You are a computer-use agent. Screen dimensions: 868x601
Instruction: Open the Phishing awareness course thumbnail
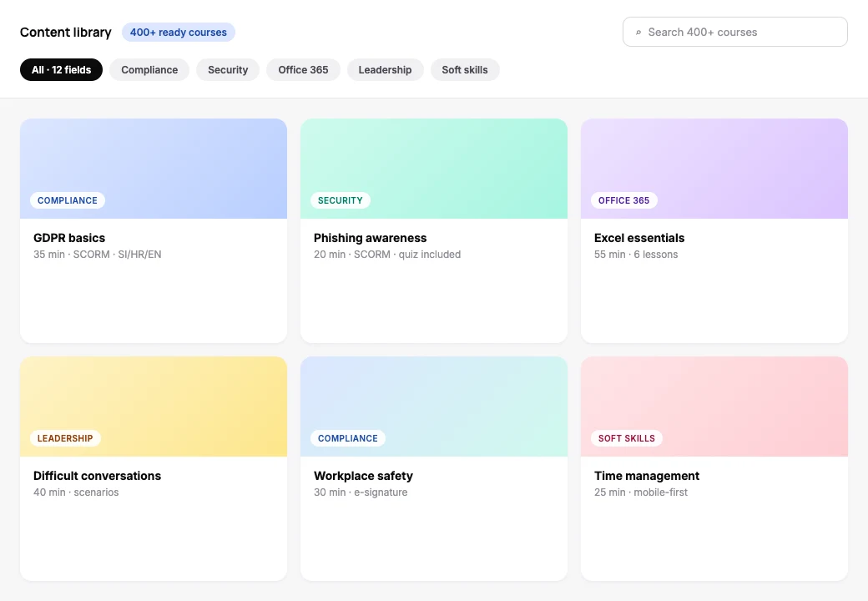point(433,169)
